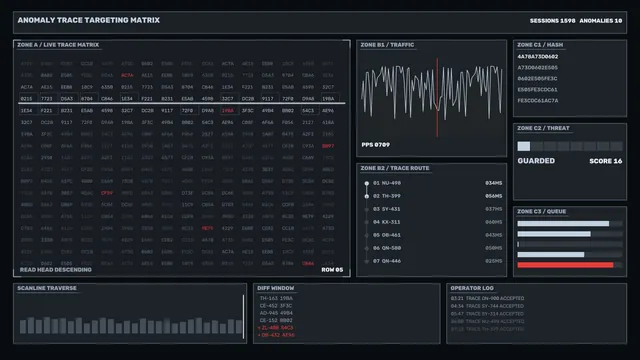
Task: Select the ANOMALIES 10 counter
Action: [600, 21]
